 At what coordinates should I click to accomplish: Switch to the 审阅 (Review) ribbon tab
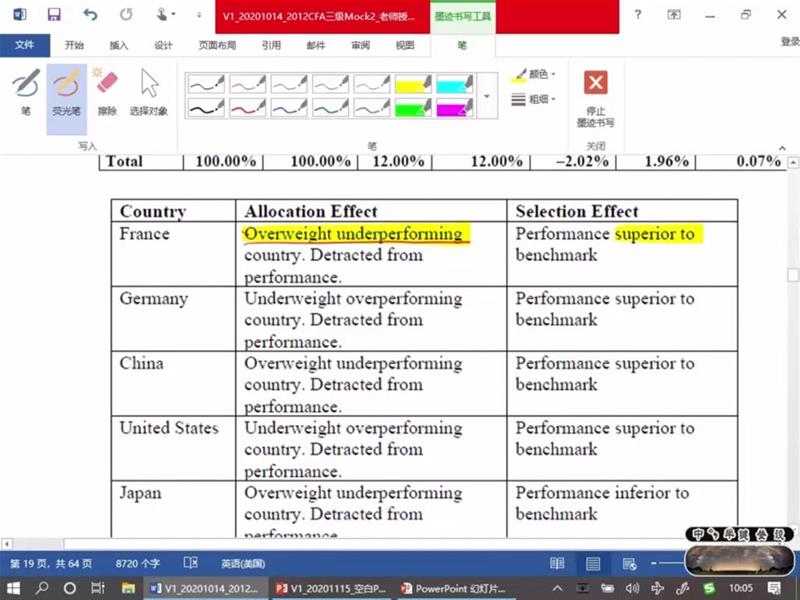(361, 45)
